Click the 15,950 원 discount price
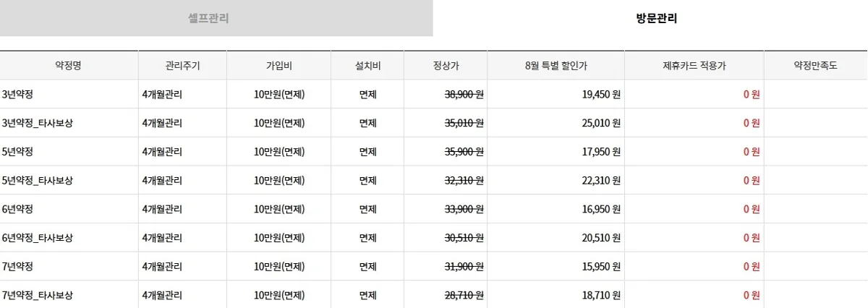868x308 pixels. (601, 266)
